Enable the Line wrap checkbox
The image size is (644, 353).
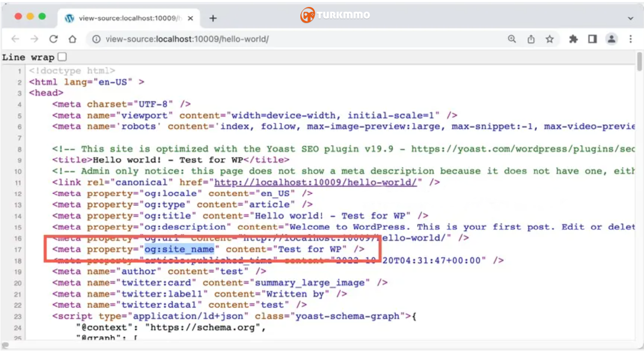click(62, 57)
